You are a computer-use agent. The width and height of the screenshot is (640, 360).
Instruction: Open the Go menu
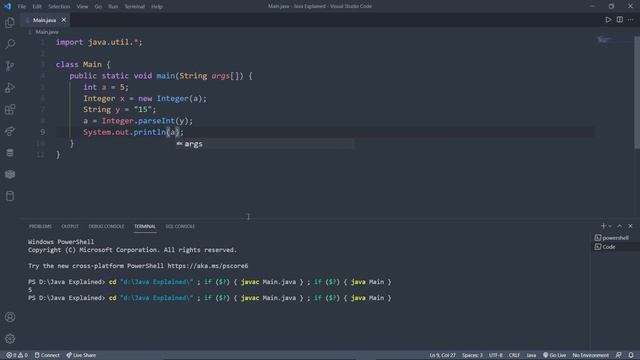pyautogui.click(x=98, y=7)
